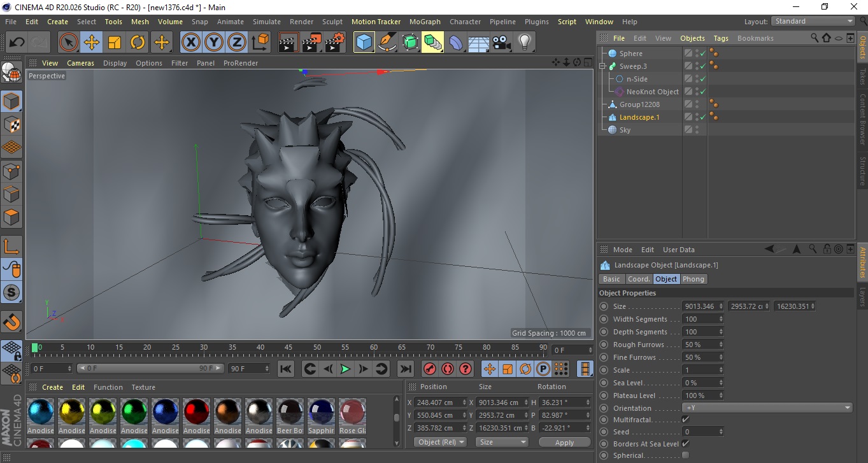Click the Undo arrow icon
Screen dimensions: 868x463
pos(17,43)
